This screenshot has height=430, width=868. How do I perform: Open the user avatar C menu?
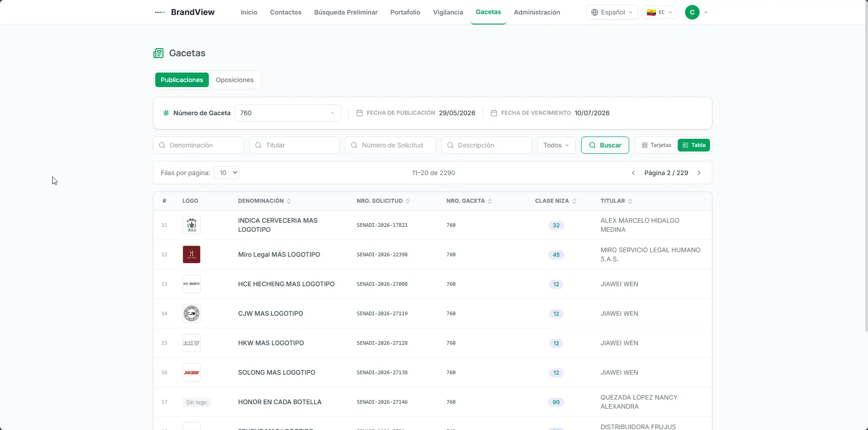pos(692,12)
